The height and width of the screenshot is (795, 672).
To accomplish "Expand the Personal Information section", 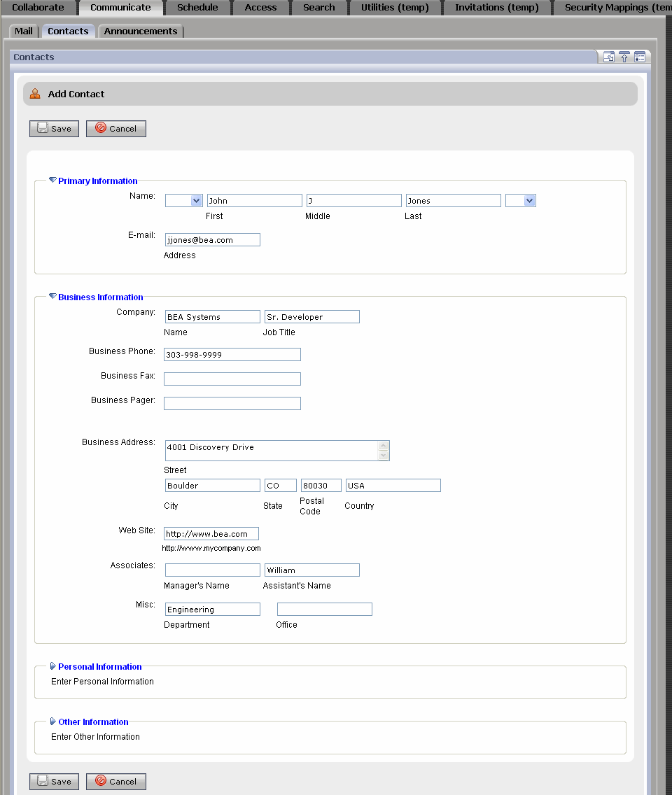I will 52,666.
